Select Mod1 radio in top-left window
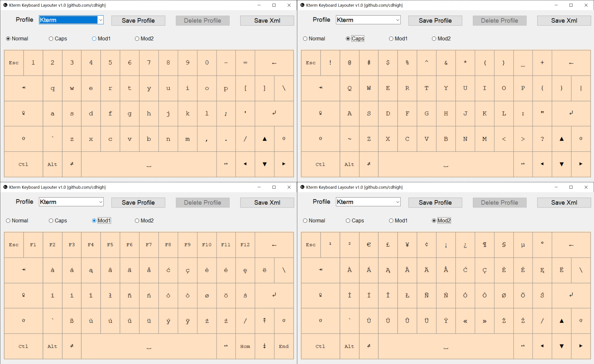Viewport: 594px width, 364px height. pyautogui.click(x=94, y=39)
